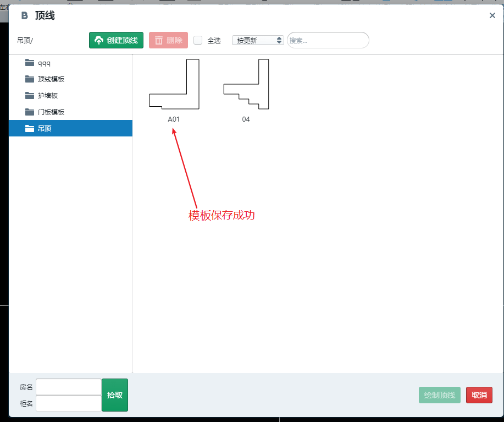The width and height of the screenshot is (504, 422).
Task: Open the 按更新 sort dropdown
Action: 258,40
